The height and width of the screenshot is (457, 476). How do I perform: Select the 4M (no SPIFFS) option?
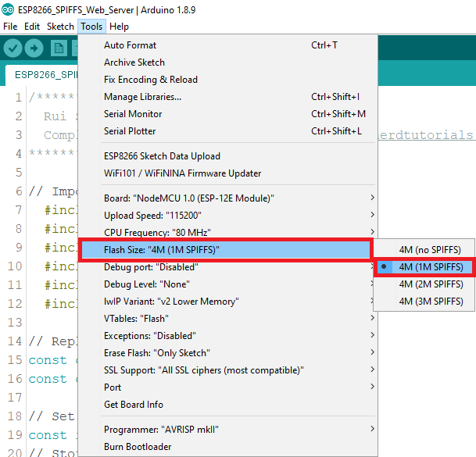[431, 250]
